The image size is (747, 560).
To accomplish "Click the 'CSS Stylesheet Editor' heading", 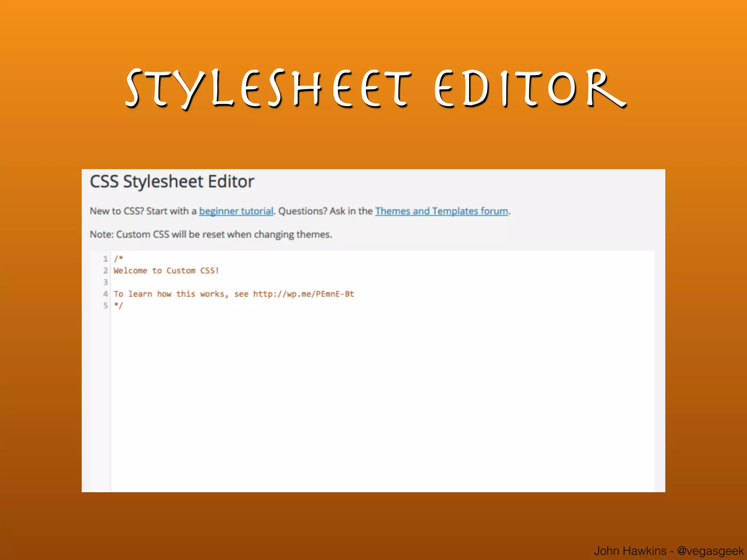I will point(172,182).
